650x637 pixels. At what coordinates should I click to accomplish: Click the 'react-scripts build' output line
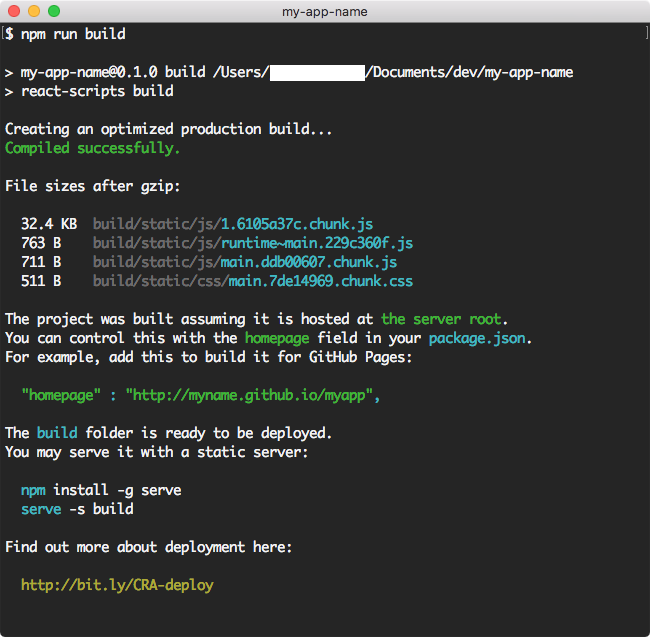pos(97,91)
